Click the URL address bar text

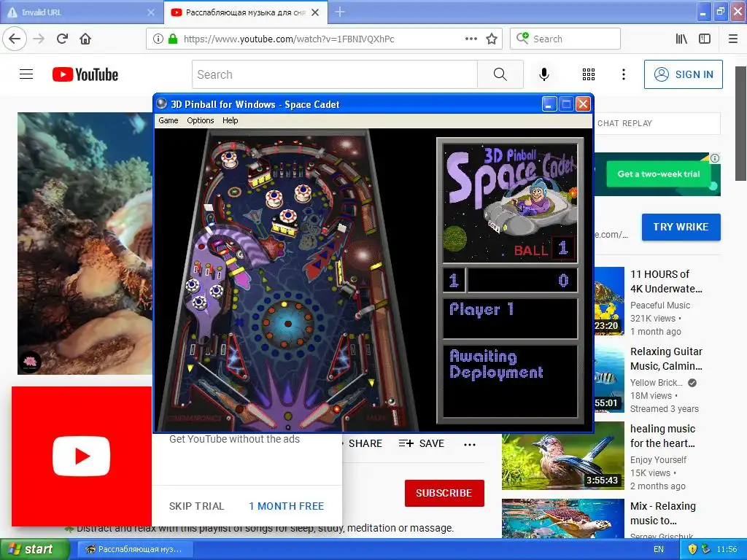click(x=289, y=39)
